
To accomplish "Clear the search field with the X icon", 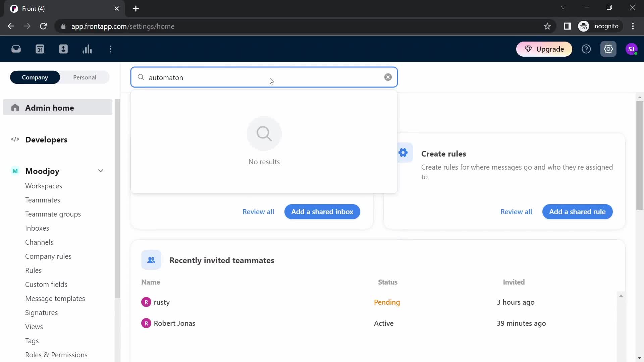I will pyautogui.click(x=388, y=77).
